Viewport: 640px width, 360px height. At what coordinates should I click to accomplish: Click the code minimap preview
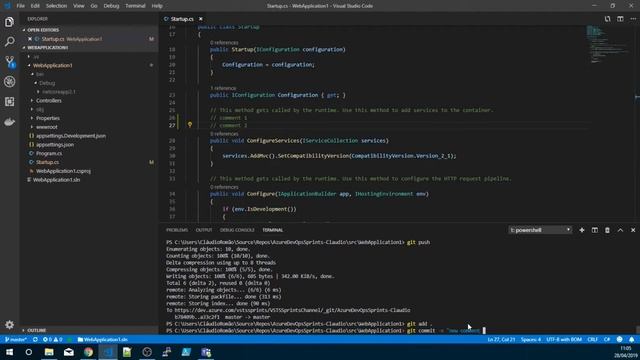pyautogui.click(x=607, y=45)
